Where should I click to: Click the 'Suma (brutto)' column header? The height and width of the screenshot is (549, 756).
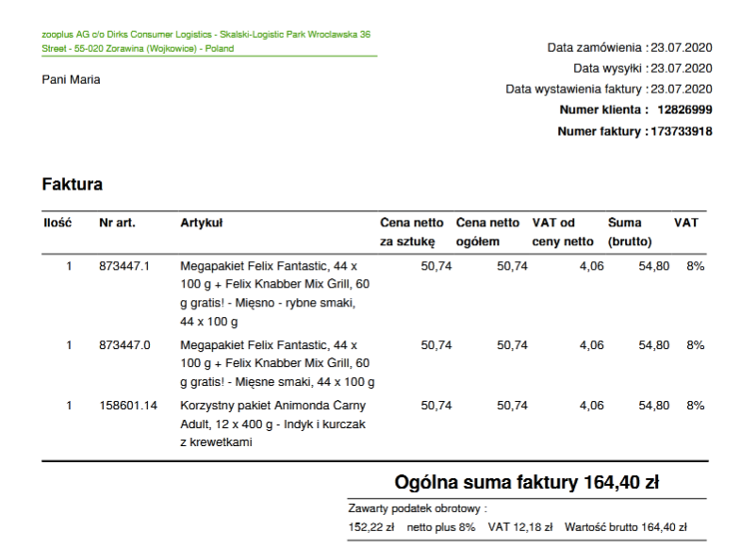(x=630, y=232)
